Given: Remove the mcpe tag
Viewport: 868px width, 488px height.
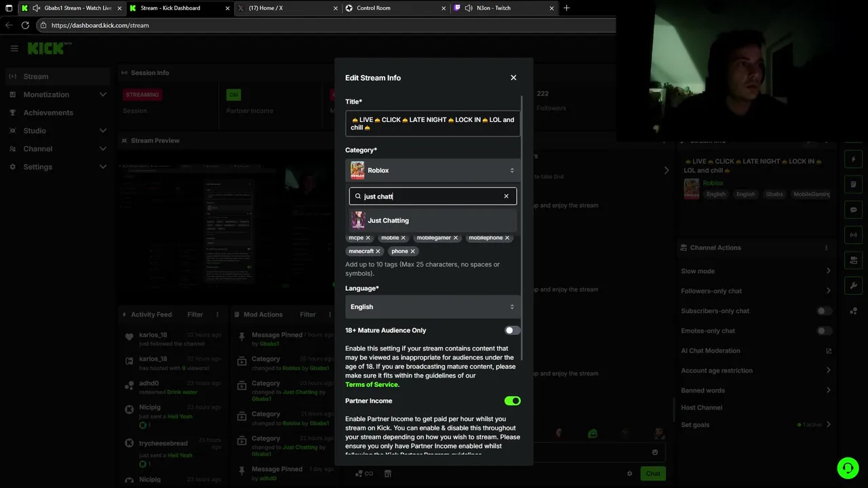Looking at the screenshot, I should pyautogui.click(x=368, y=238).
